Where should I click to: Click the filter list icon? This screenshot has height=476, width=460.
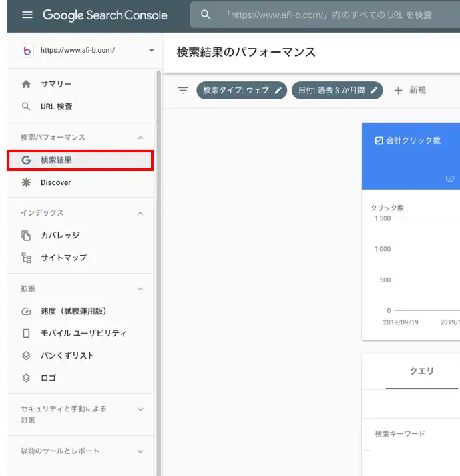(183, 91)
